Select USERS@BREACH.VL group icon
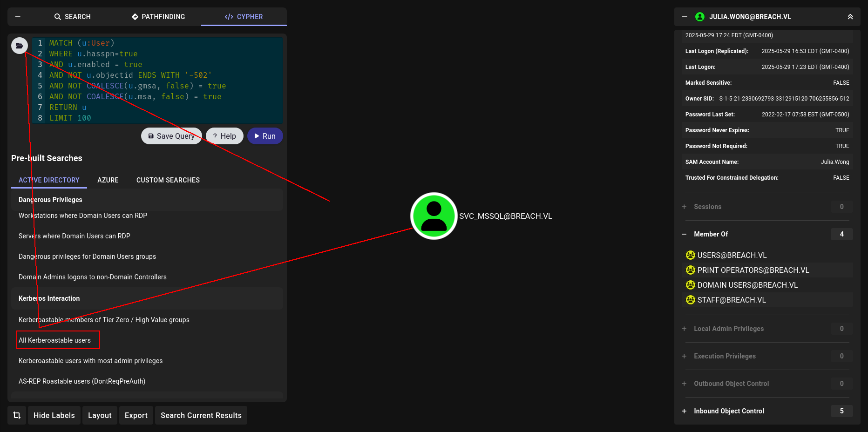Viewport: 868px width, 432px height. [691, 255]
